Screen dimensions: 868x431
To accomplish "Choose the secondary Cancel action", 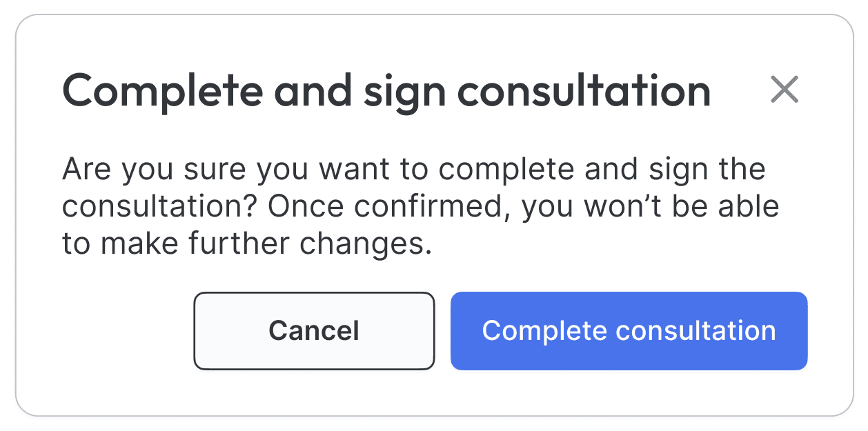I will click(x=314, y=331).
